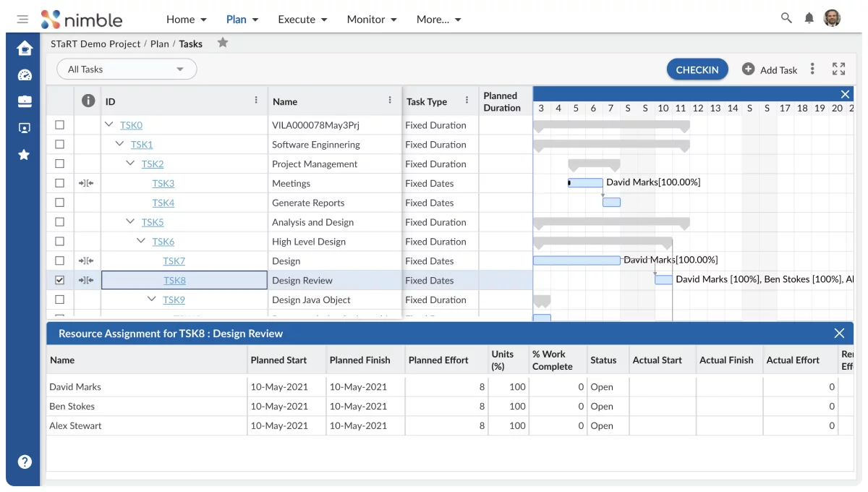Open the TSK7 task link
The width and height of the screenshot is (868, 492).
click(174, 261)
